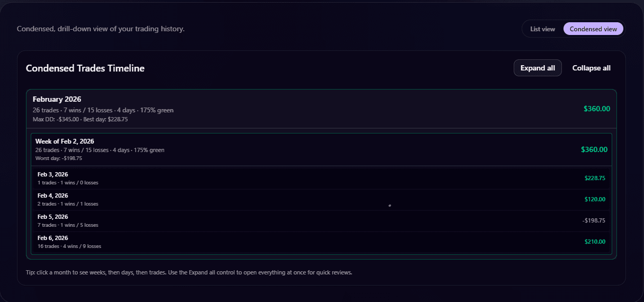Drill into the Feb 5, 2026 day label

[53, 217]
